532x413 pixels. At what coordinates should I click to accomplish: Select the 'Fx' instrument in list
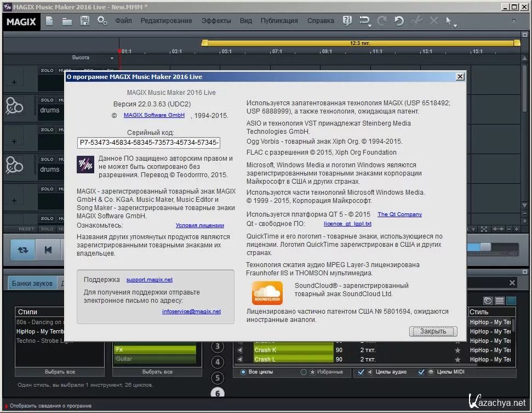(156, 349)
